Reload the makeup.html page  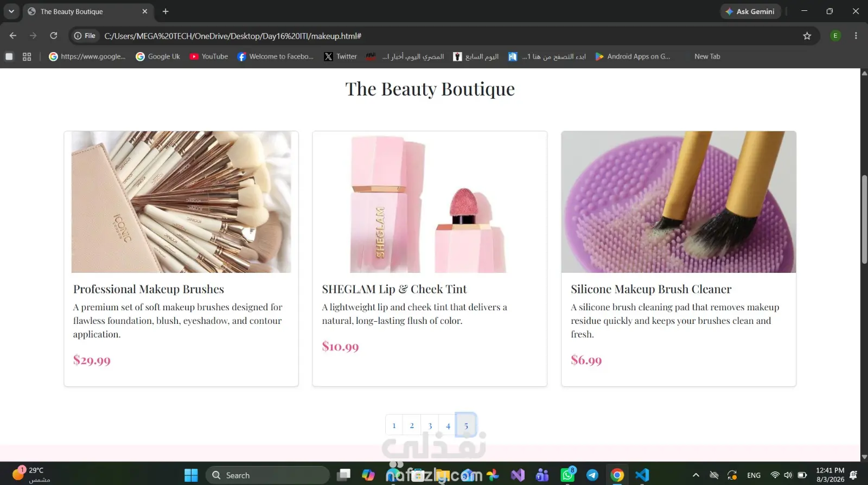54,36
